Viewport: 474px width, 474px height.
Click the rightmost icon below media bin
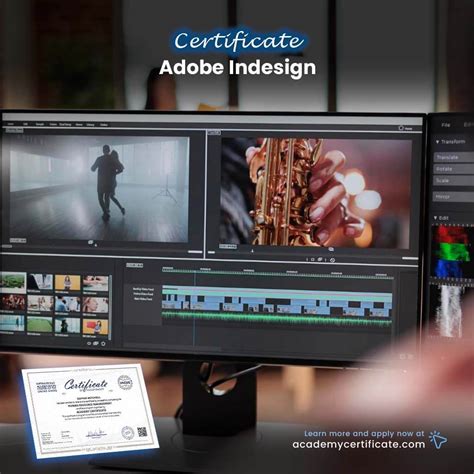click(x=103, y=343)
